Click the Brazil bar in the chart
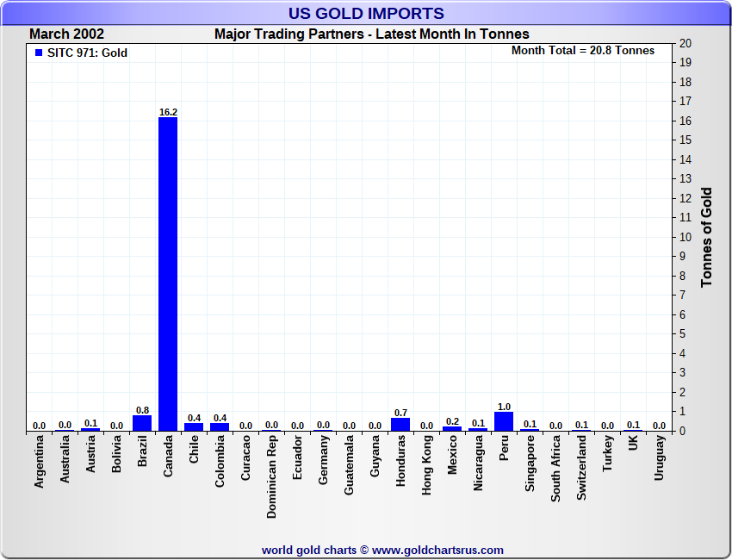732x560 pixels. tap(142, 423)
